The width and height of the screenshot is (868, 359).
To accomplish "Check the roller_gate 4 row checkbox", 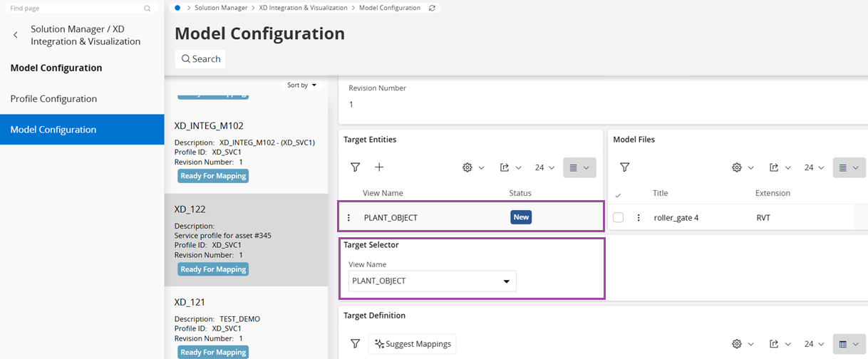I will click(x=619, y=218).
